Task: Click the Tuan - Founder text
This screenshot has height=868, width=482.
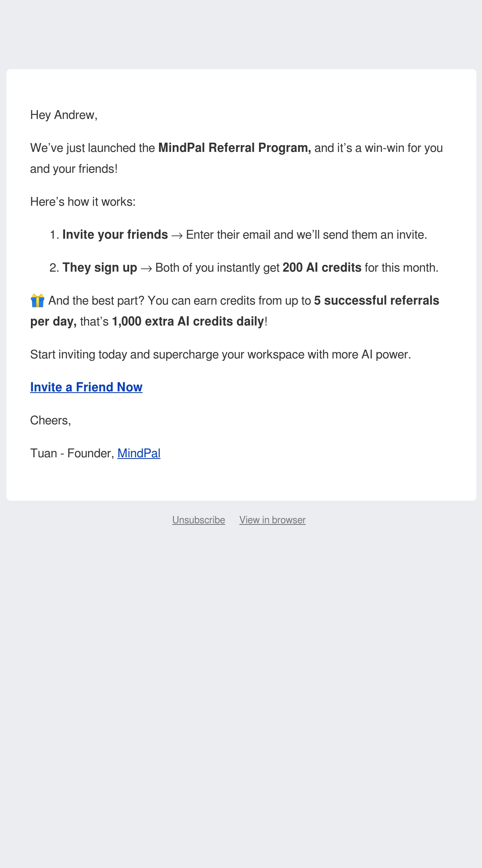Action: 72,453
